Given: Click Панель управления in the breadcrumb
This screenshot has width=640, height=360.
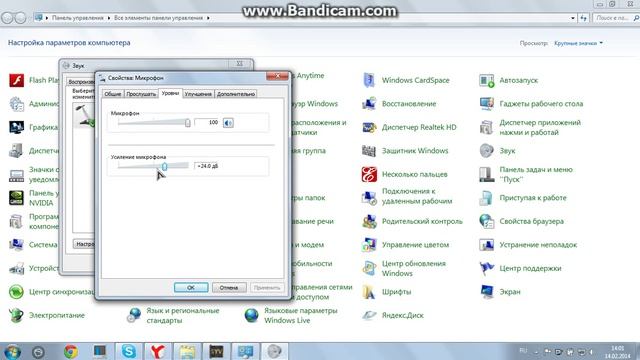Looking at the screenshot, I should pyautogui.click(x=78, y=18).
